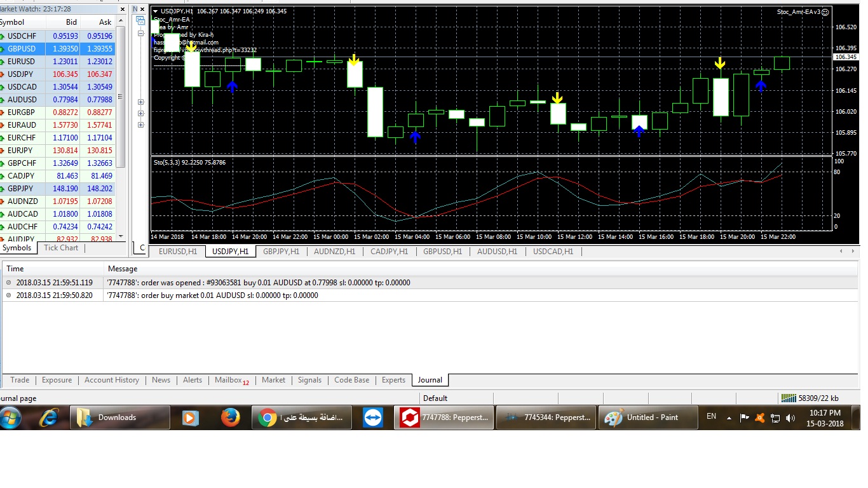Switch to Untitled - Paint window
Viewport: 868px width, 488px height.
(x=648, y=417)
